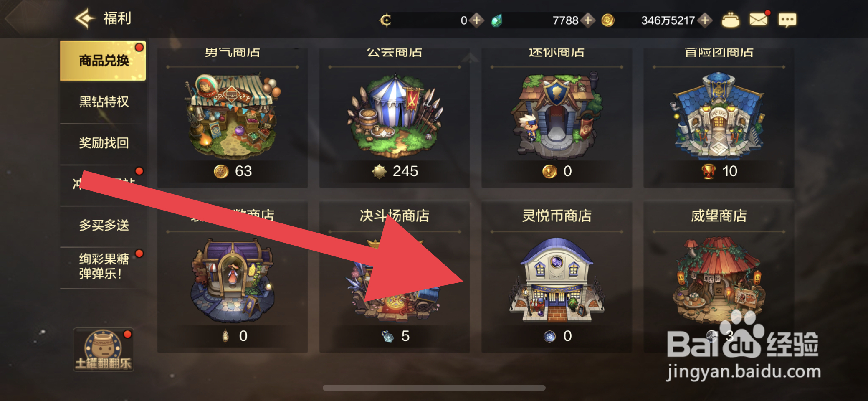Open the 公会商店 tent shop
The image size is (868, 401).
click(395, 118)
